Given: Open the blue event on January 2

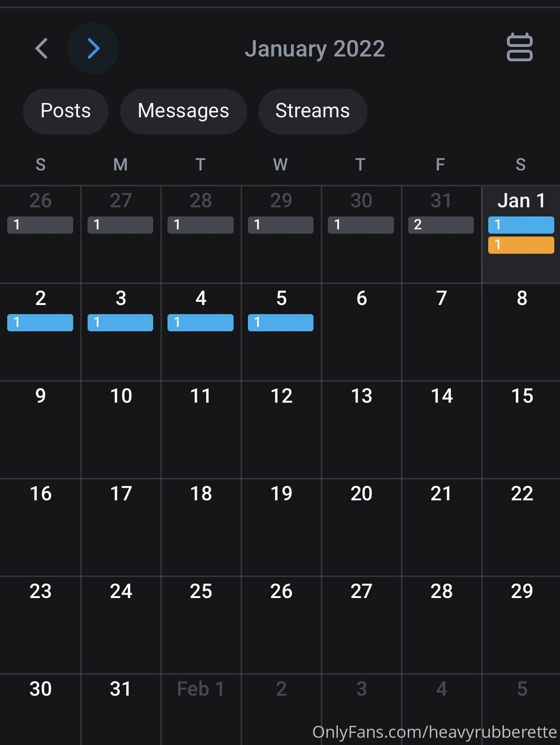Looking at the screenshot, I should pos(40,323).
